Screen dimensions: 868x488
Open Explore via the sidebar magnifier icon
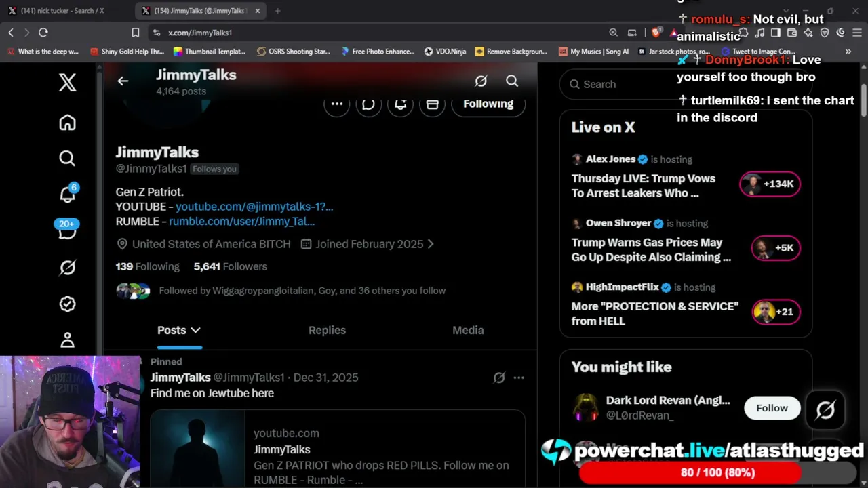67,159
